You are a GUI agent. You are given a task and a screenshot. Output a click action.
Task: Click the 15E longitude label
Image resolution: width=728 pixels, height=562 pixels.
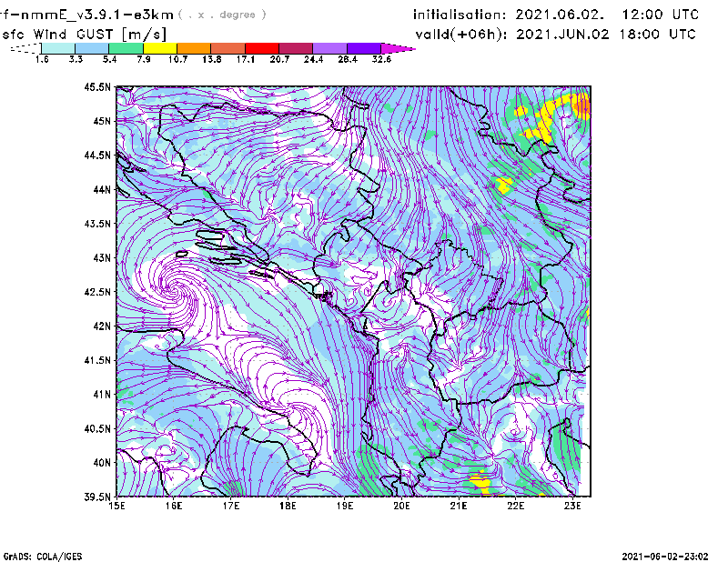click(x=116, y=506)
